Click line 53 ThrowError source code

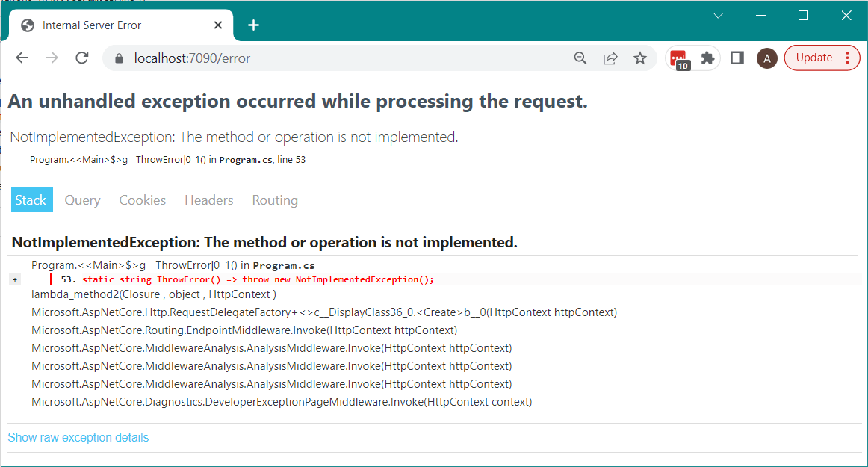[x=247, y=279]
